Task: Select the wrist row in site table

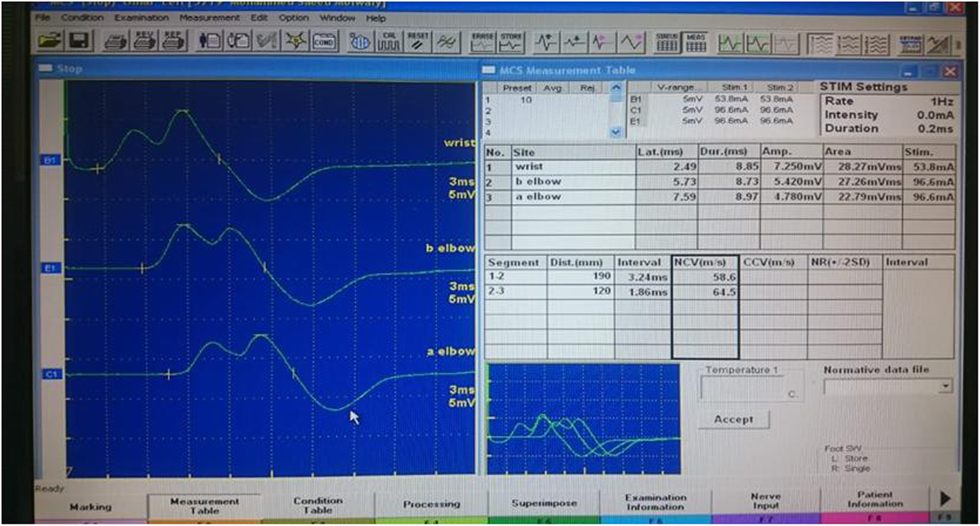Action: (x=720, y=167)
